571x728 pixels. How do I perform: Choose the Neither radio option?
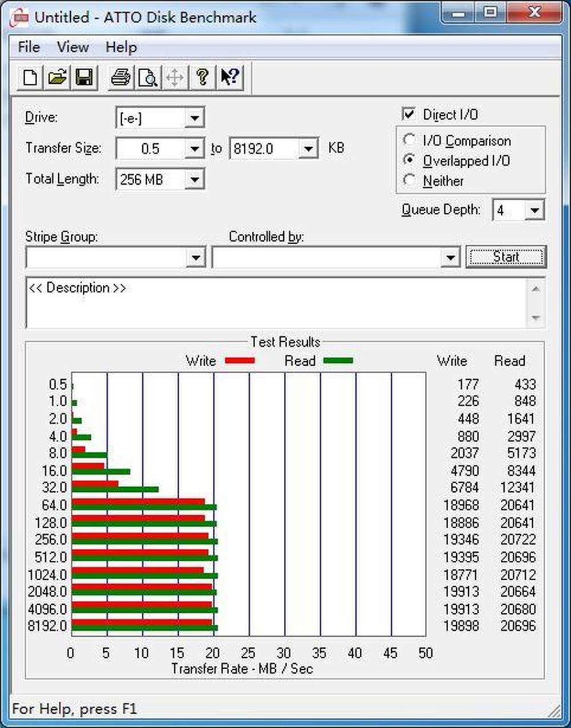pyautogui.click(x=409, y=180)
